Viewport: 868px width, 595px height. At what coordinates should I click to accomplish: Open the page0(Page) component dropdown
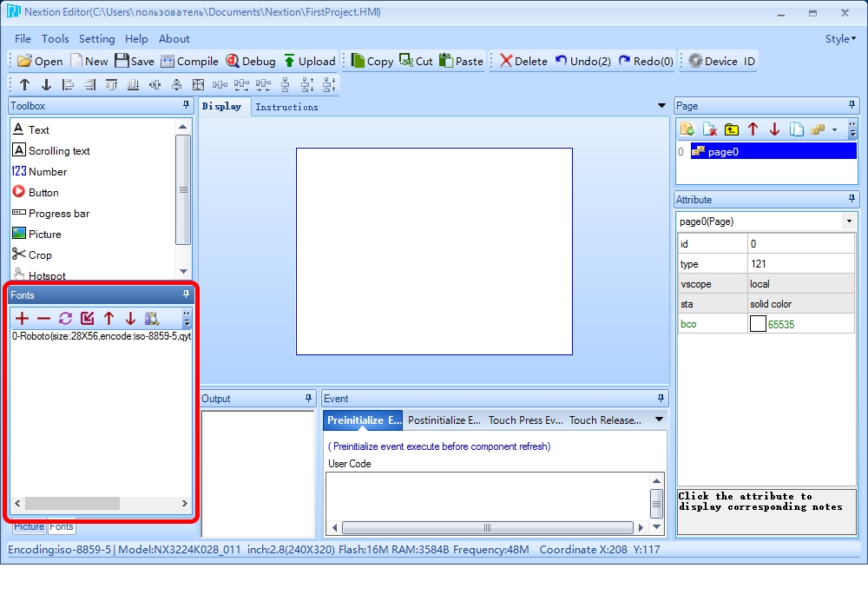[x=849, y=221]
